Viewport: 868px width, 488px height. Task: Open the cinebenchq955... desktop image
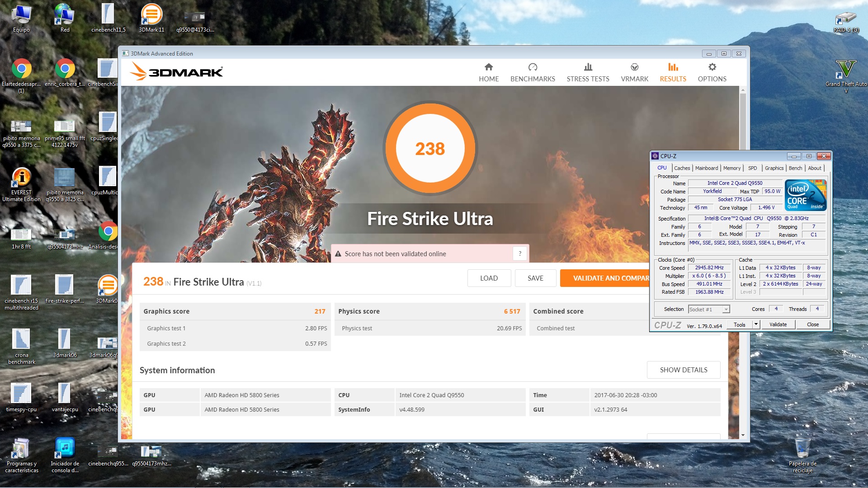108,454
